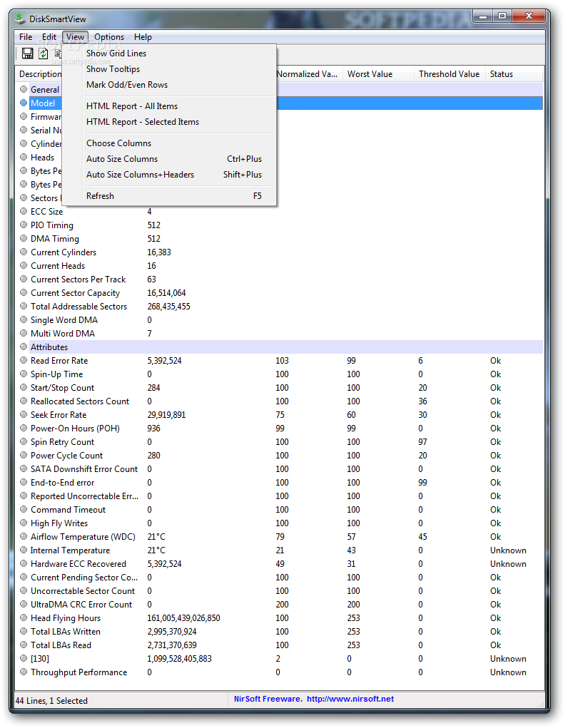
Task: Open the nirsoft.net link in status bar
Action: 350,699
